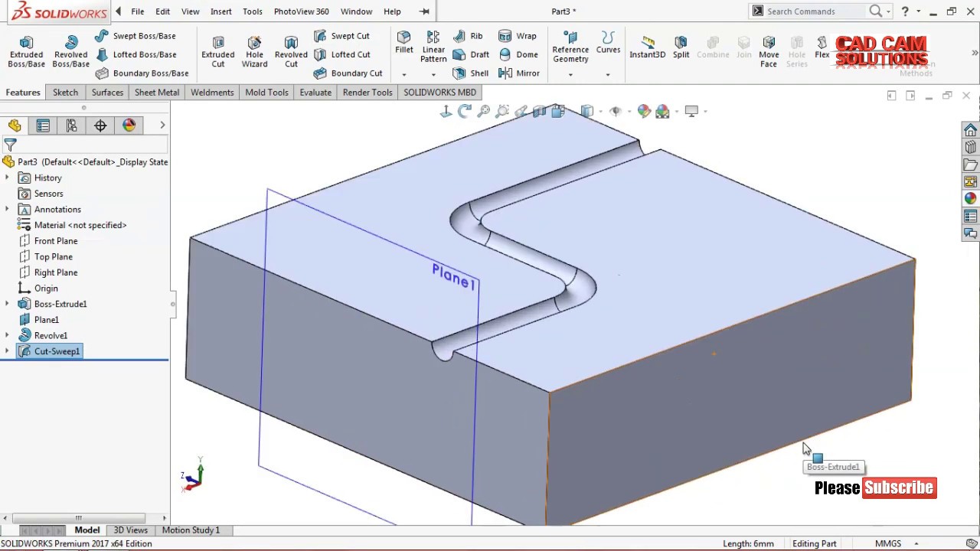Choose the Lofted Boss/Base tool
This screenshot has height=551, width=980.
tap(136, 54)
